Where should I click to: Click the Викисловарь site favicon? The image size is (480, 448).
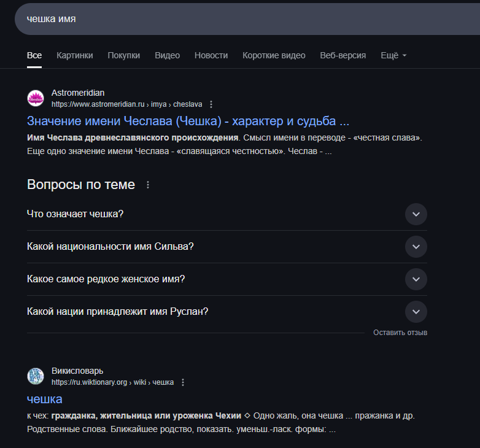pyautogui.click(x=36, y=376)
